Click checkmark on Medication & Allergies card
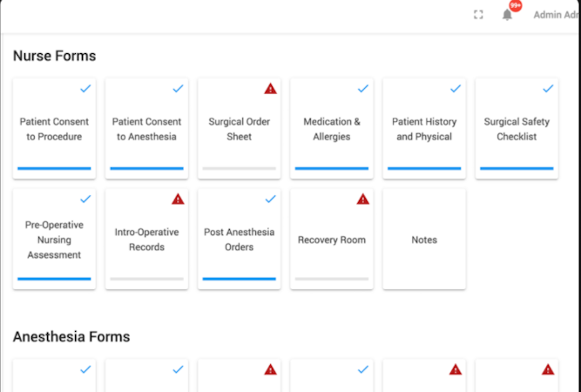Image resolution: width=581 pixels, height=392 pixels. pyautogui.click(x=362, y=89)
